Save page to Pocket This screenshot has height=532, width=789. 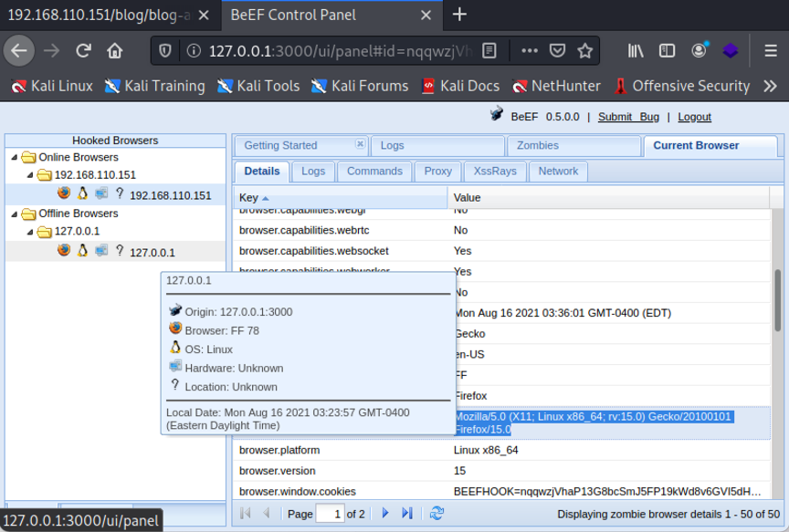(x=557, y=51)
